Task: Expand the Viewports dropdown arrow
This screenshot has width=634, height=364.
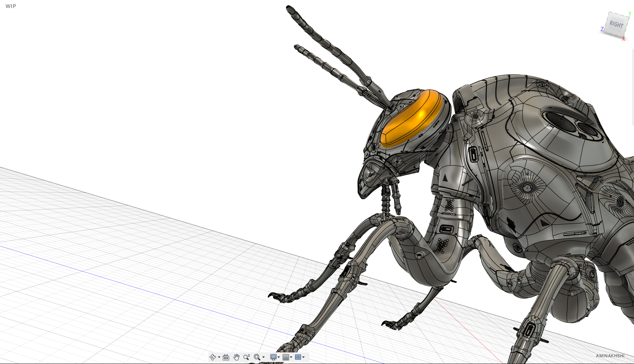Action: (x=303, y=357)
